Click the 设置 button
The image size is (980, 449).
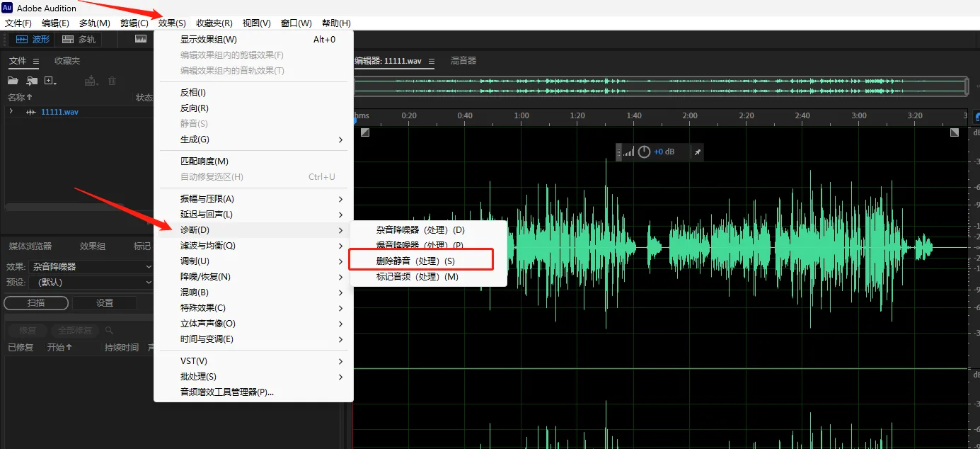tap(105, 302)
